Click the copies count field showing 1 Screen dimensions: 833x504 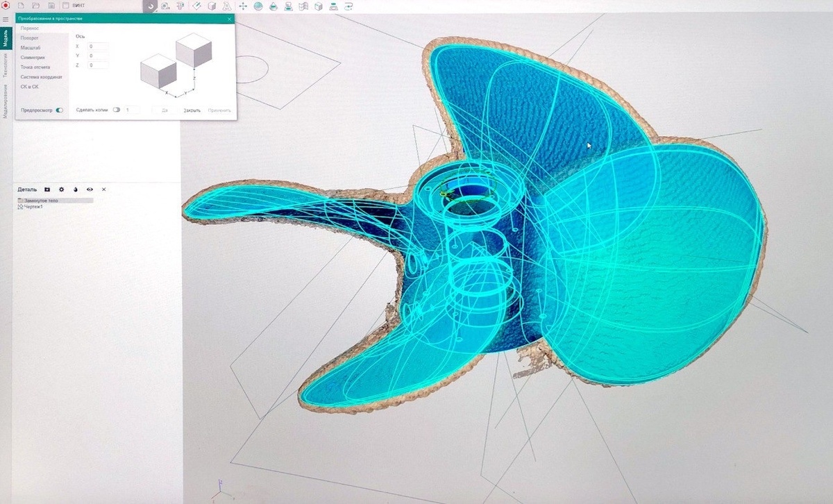click(x=131, y=110)
